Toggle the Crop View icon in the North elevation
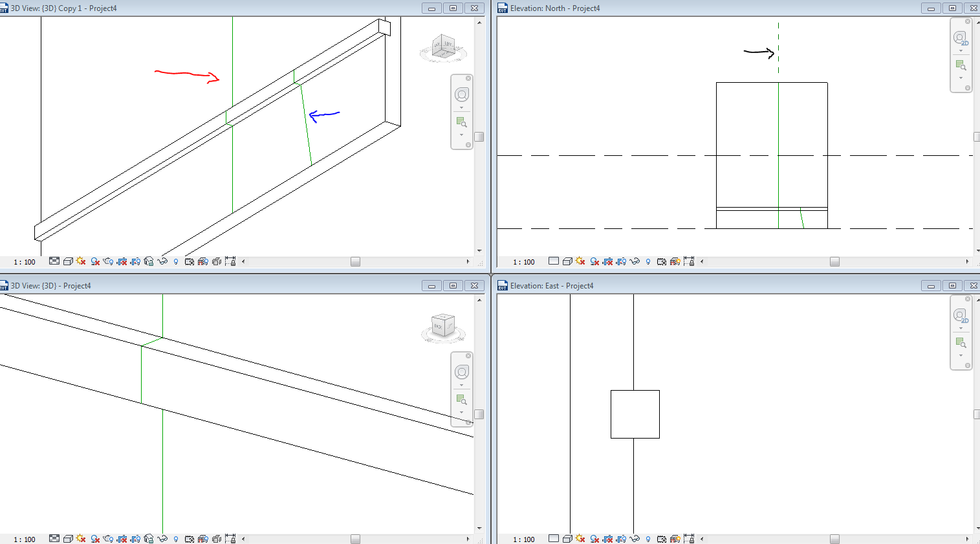This screenshot has width=980, height=544. (x=607, y=261)
